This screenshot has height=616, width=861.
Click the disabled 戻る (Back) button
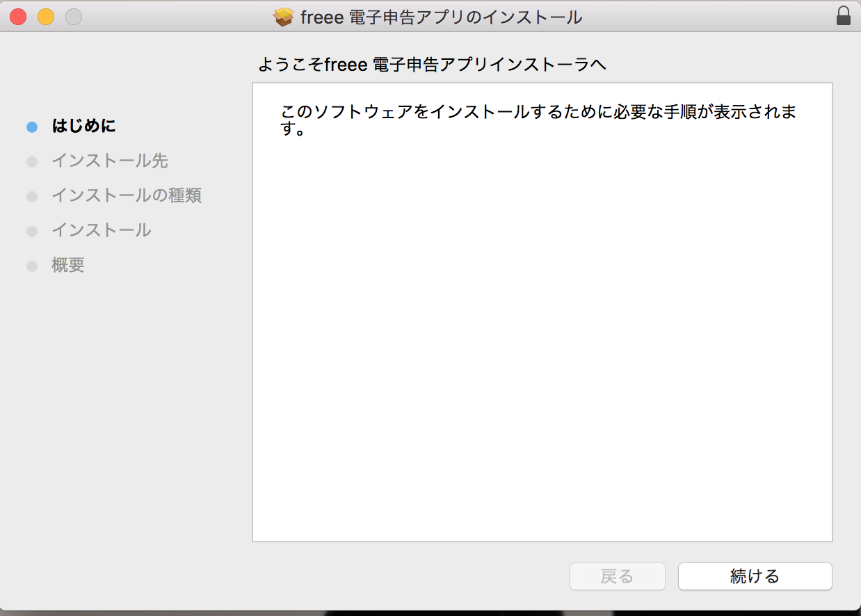pyautogui.click(x=617, y=576)
